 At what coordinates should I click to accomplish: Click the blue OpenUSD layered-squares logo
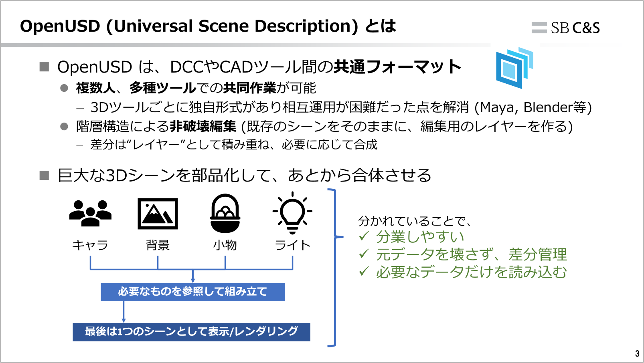pyautogui.click(x=514, y=68)
